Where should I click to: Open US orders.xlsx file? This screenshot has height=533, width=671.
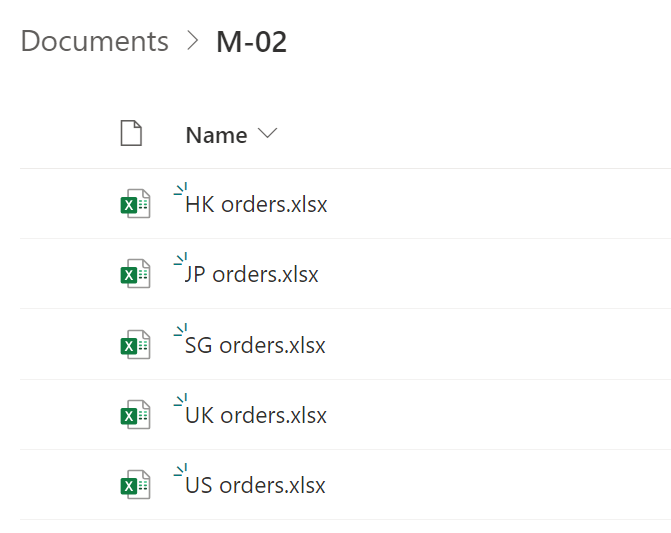[255, 486]
